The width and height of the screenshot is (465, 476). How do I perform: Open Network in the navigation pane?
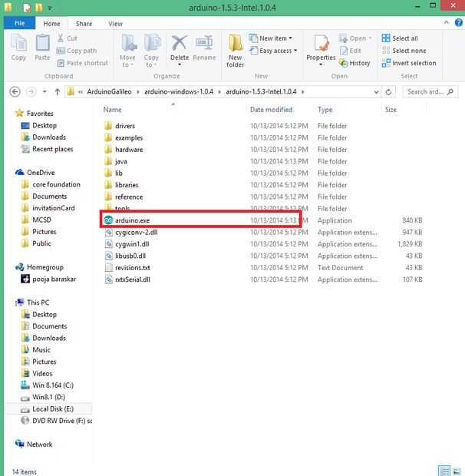tap(39, 445)
